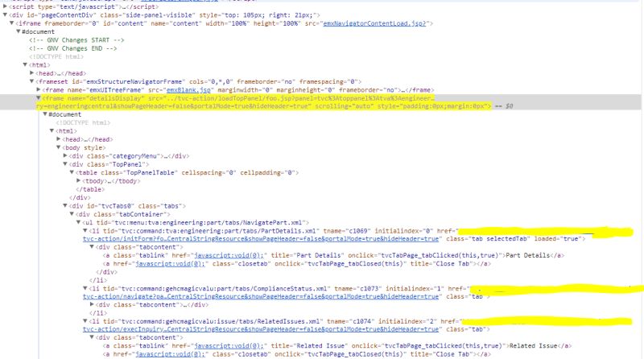The image size is (644, 359).
Task: Follow the tvc-action/navigate href link
Action: coord(261,296)
